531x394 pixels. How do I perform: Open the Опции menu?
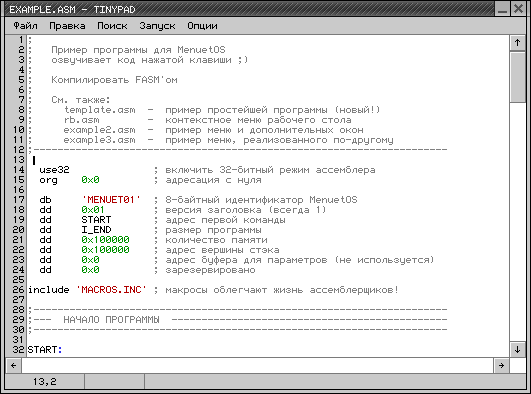pyautogui.click(x=202, y=26)
